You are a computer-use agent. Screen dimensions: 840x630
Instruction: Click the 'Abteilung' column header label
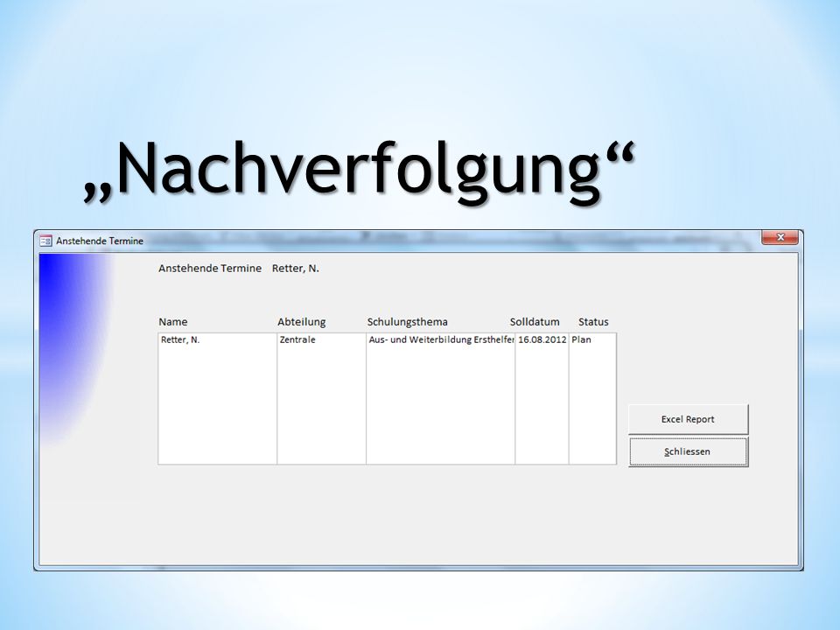click(x=302, y=322)
